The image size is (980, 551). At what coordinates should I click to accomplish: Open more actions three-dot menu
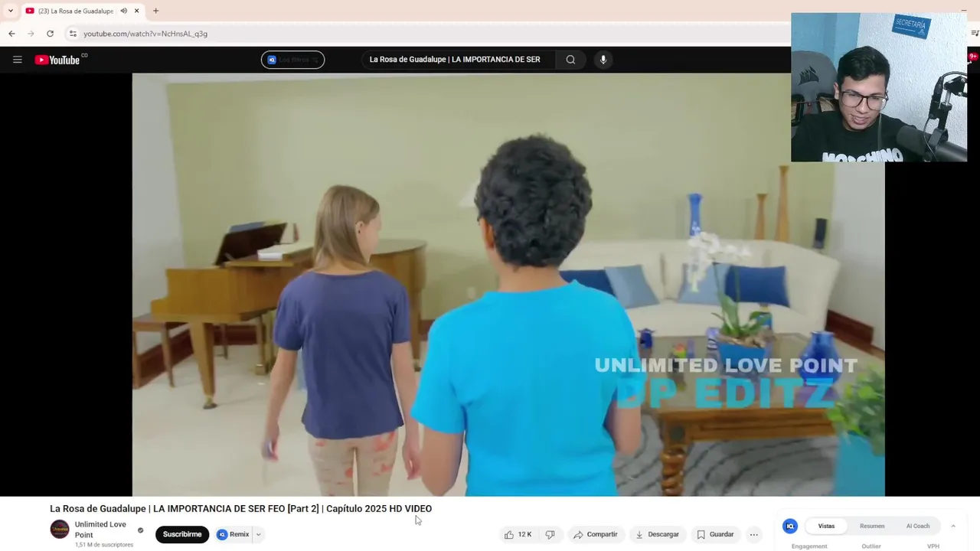tap(754, 534)
